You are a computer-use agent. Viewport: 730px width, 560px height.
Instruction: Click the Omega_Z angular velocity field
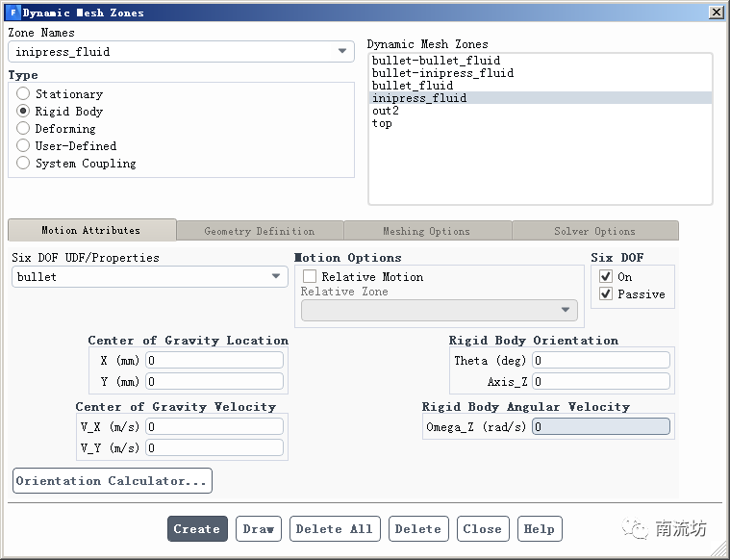click(600, 427)
